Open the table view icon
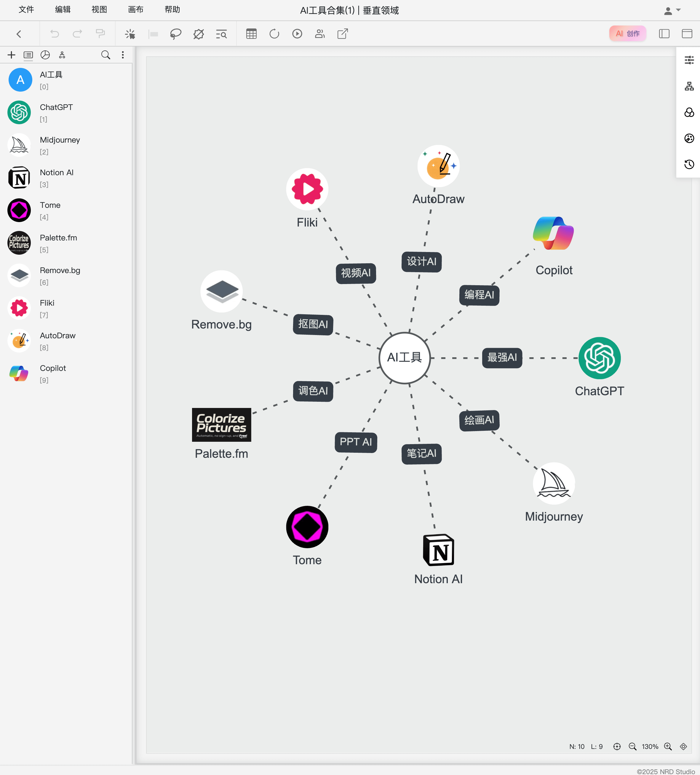Viewport: 700px width, 775px height. tap(251, 34)
